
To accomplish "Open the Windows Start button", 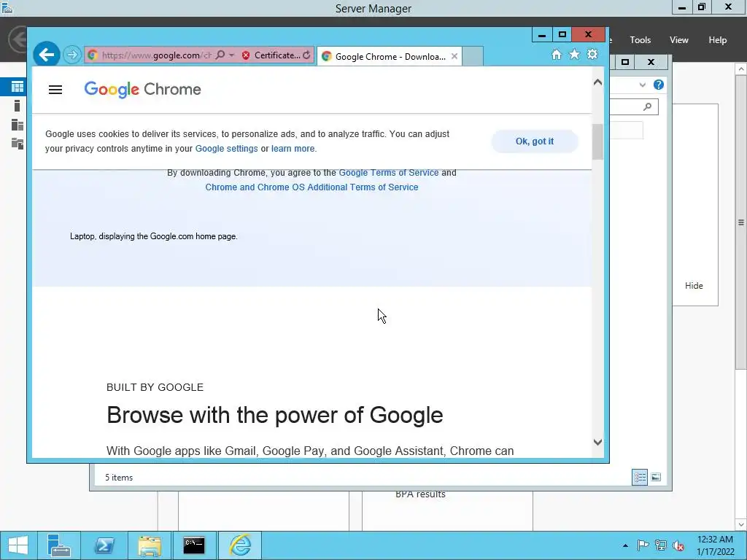I will point(18,545).
